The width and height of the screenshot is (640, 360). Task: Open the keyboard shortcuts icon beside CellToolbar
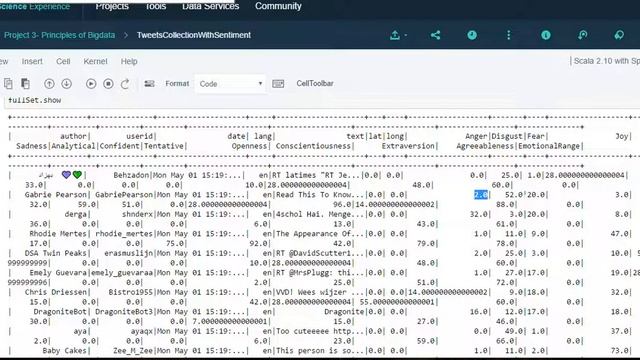click(x=278, y=84)
